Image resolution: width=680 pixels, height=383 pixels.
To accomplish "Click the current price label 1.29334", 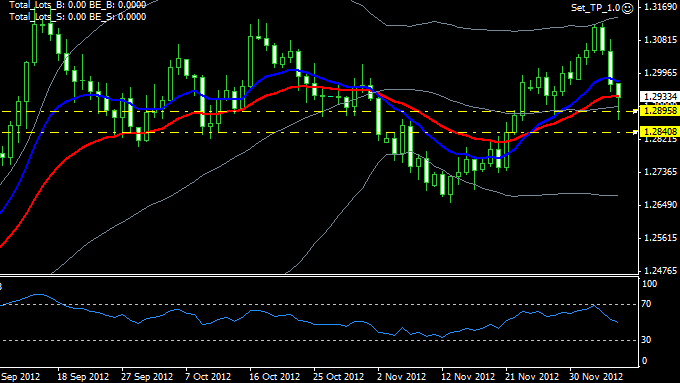I will [660, 97].
